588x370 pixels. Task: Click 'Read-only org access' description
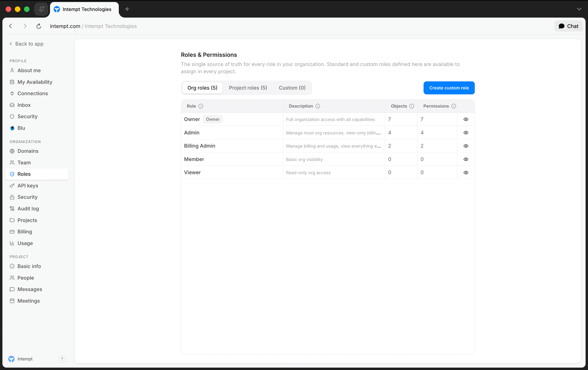308,173
